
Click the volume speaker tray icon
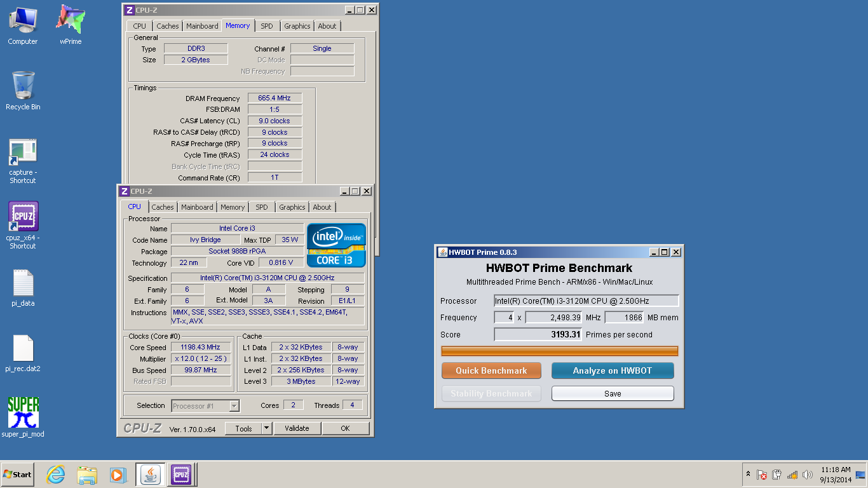[808, 475]
